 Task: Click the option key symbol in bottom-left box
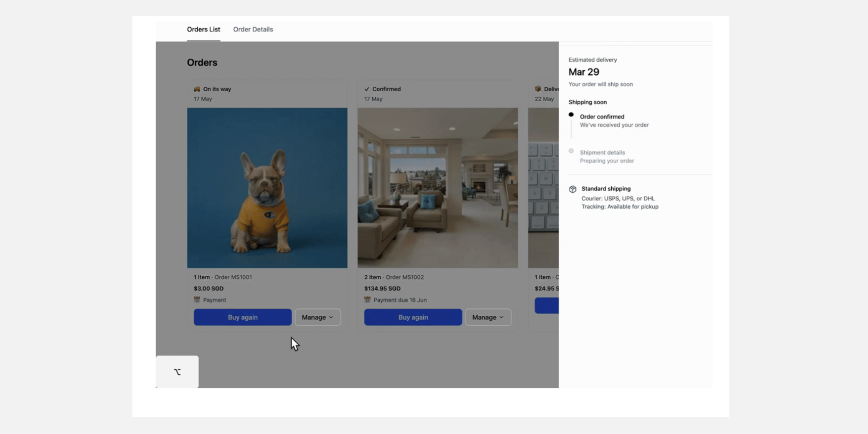[177, 372]
